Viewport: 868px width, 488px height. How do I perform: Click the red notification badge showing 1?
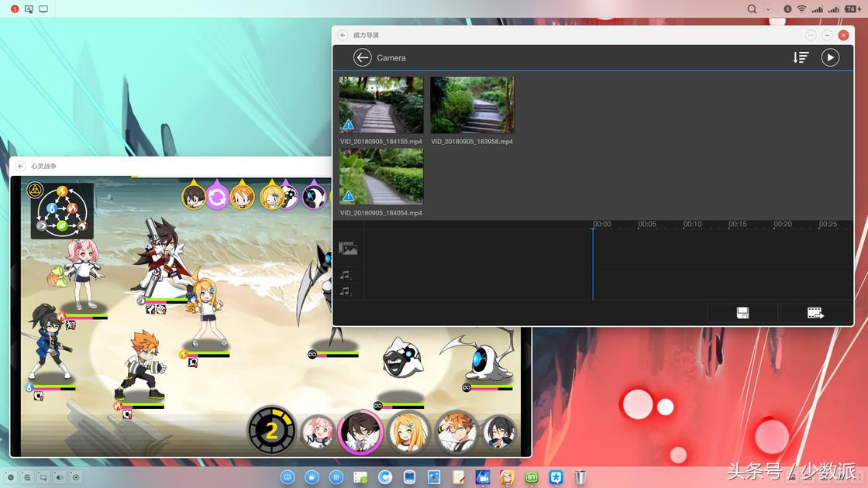coord(15,9)
